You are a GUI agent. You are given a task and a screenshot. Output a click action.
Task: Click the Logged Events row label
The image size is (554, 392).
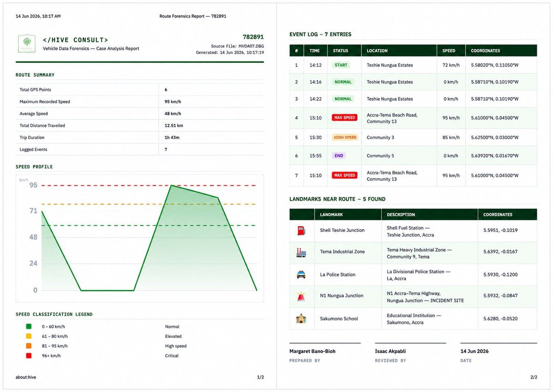click(33, 150)
